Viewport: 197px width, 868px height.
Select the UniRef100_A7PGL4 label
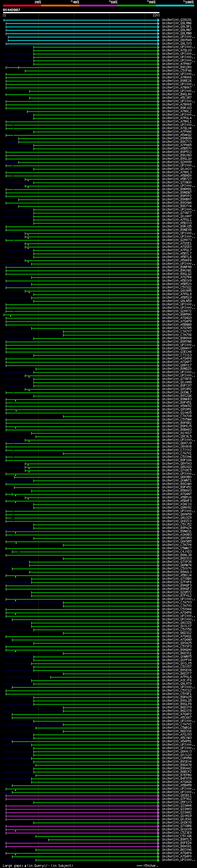(176, 118)
